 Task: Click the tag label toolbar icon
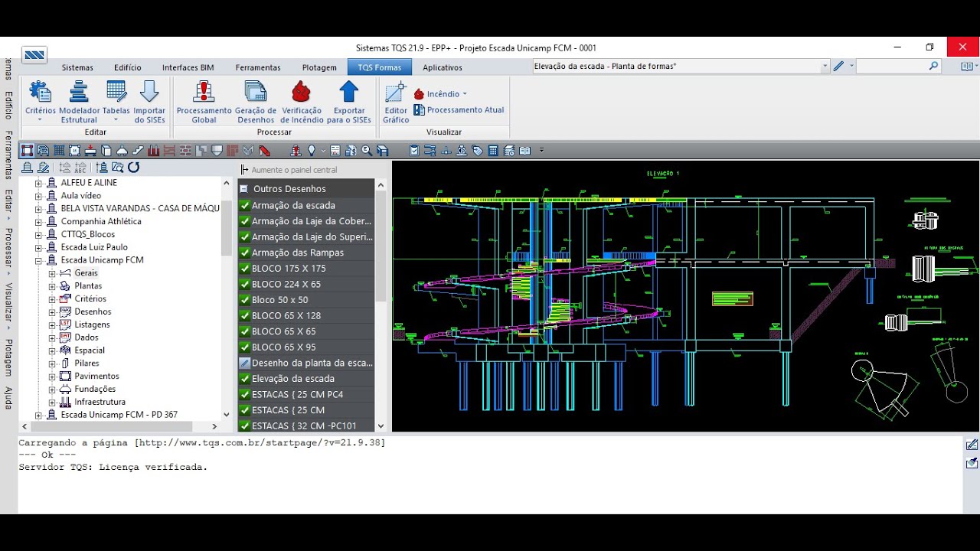[x=477, y=150]
